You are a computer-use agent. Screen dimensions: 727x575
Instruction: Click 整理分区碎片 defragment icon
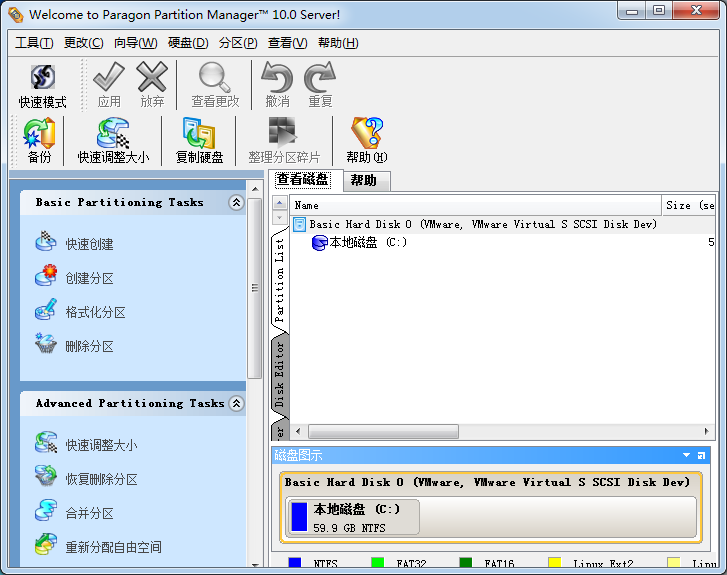(284, 141)
